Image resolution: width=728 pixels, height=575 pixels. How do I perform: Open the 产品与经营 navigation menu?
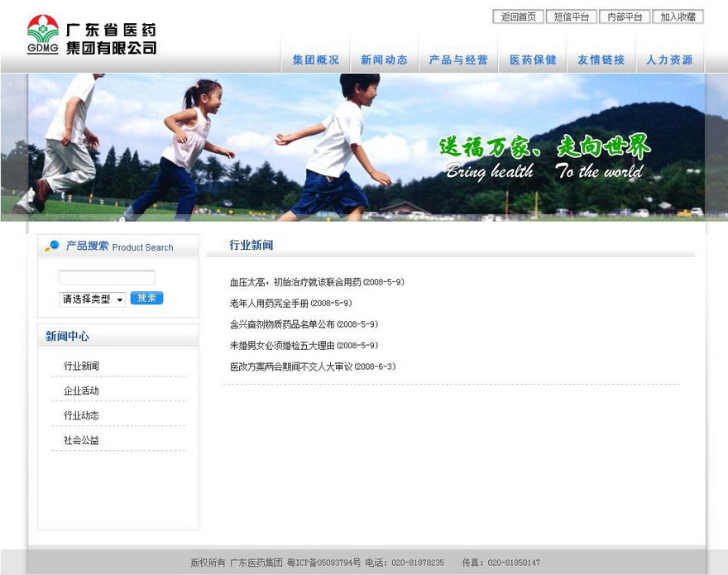pyautogui.click(x=458, y=60)
